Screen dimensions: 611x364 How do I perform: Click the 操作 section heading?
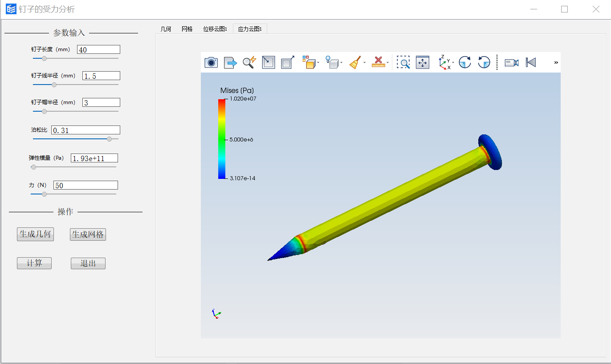pos(65,212)
